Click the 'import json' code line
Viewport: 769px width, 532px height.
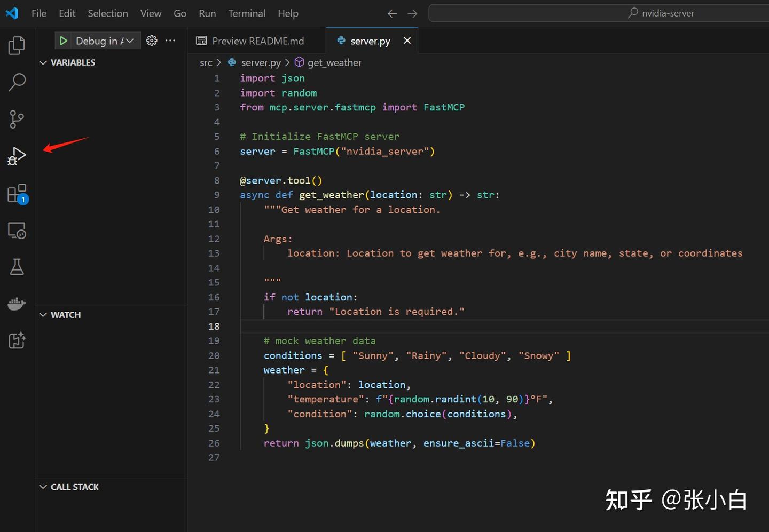pyautogui.click(x=272, y=78)
